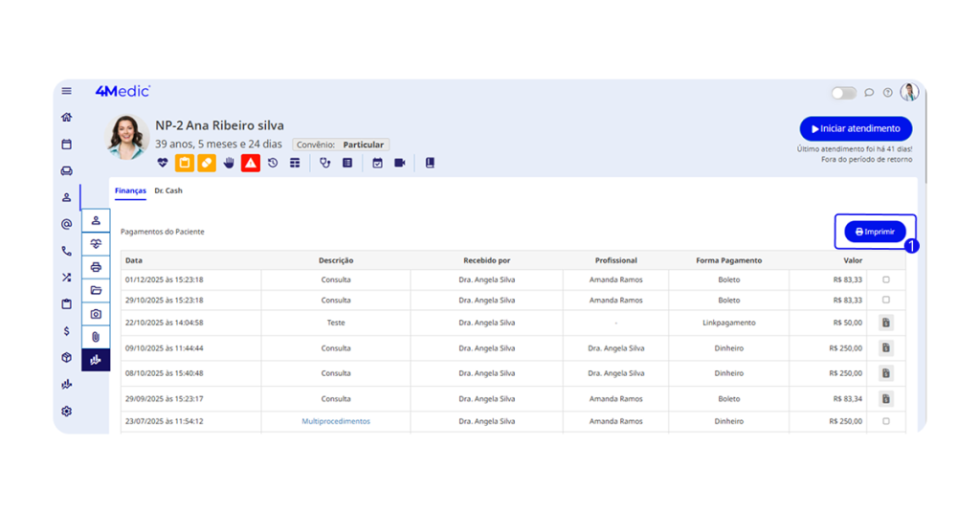Open the stethoscope icon in patient toolbar
The height and width of the screenshot is (514, 980).
click(x=325, y=163)
